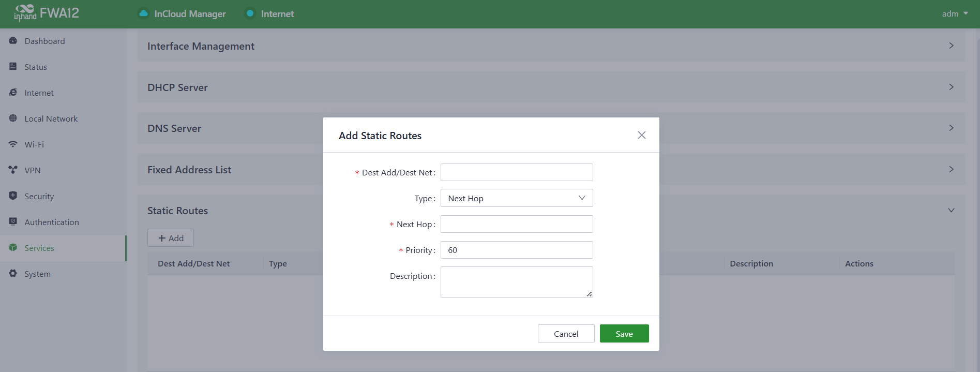This screenshot has height=372, width=980.
Task: Open the Type dropdown showing Next Hop
Action: coord(516,198)
